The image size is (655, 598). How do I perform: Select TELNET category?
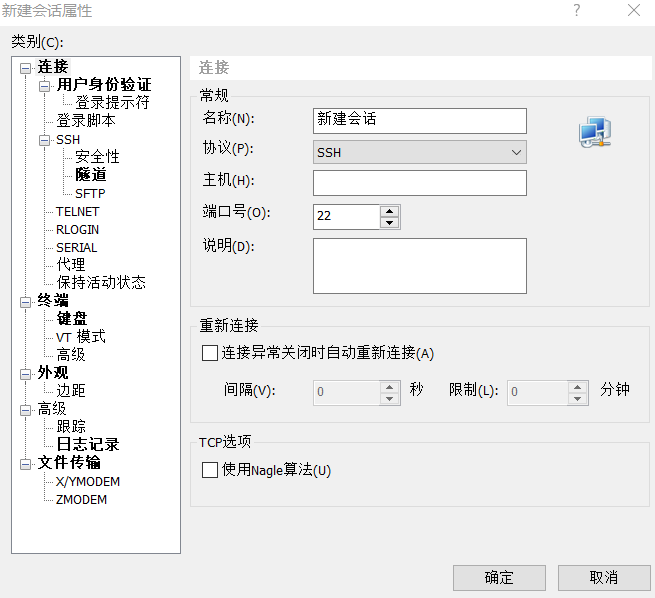click(78, 211)
